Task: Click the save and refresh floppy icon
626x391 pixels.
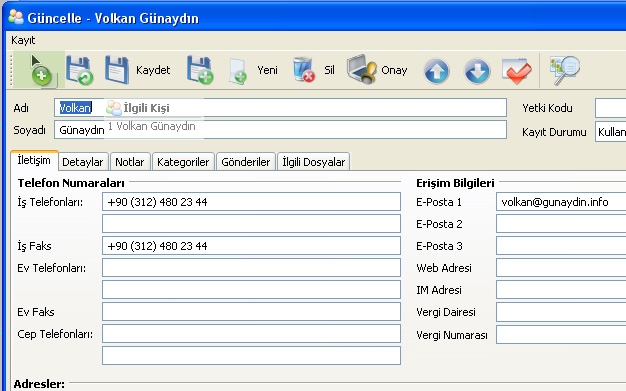Action: (x=79, y=70)
